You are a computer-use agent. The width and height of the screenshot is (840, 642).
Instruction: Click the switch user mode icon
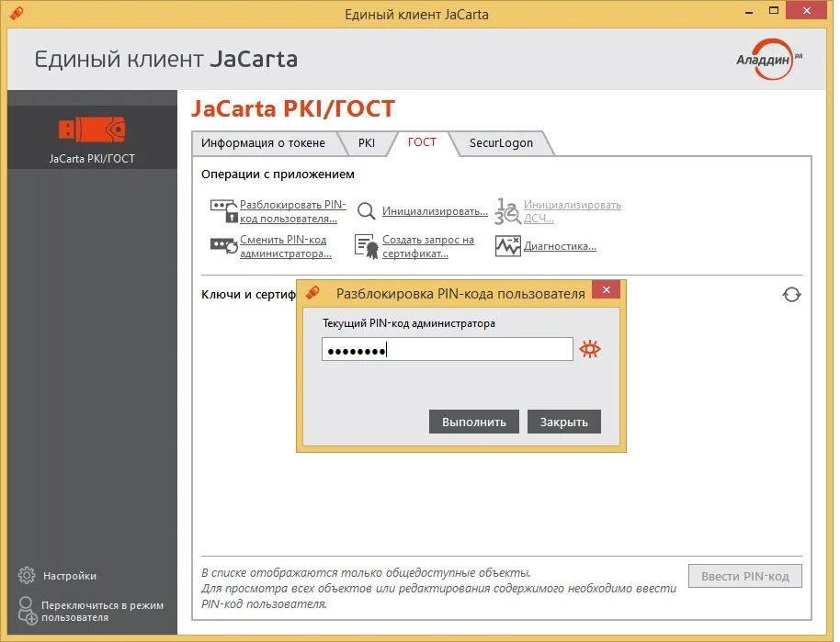[x=28, y=611]
